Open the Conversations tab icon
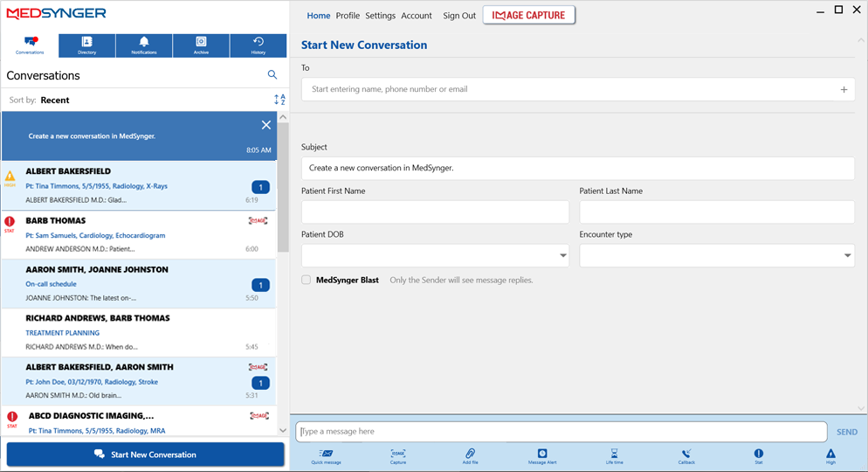The image size is (868, 472). point(30,45)
